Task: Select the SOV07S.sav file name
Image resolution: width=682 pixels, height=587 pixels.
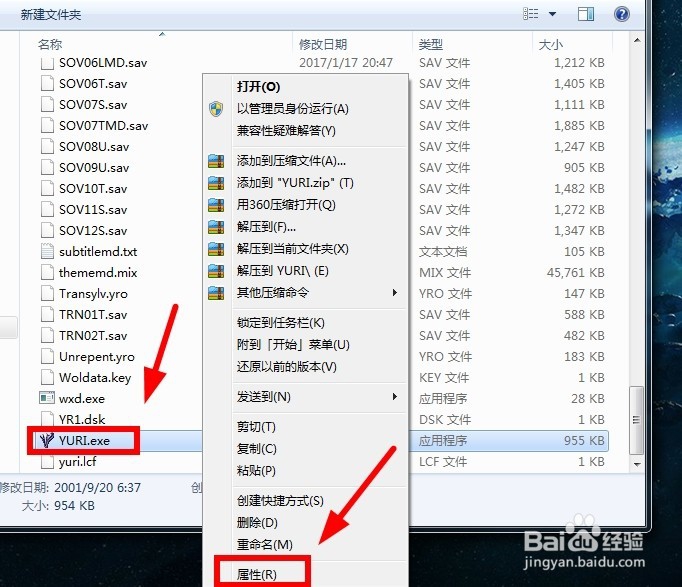Action: (93, 104)
